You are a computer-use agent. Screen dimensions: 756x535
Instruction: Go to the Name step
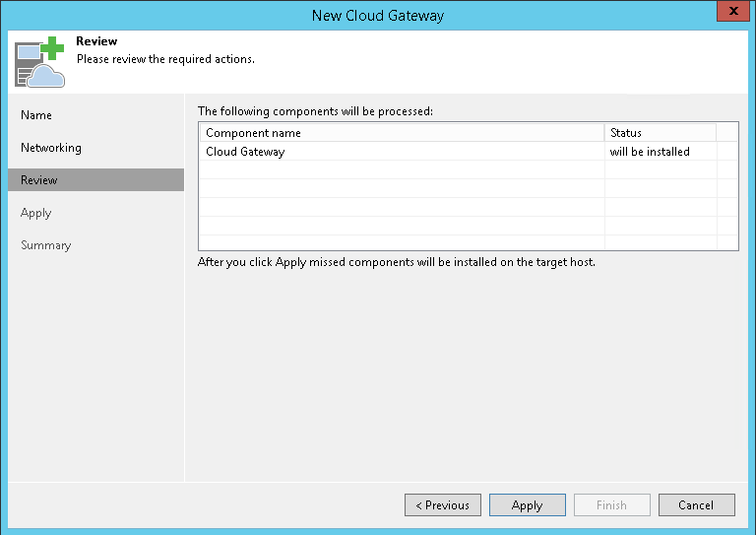point(36,115)
